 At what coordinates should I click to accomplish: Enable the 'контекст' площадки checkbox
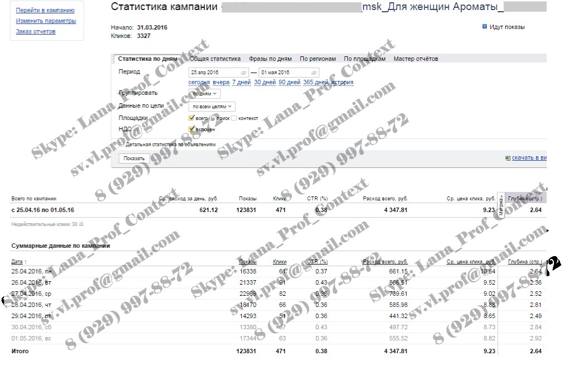coord(234,118)
